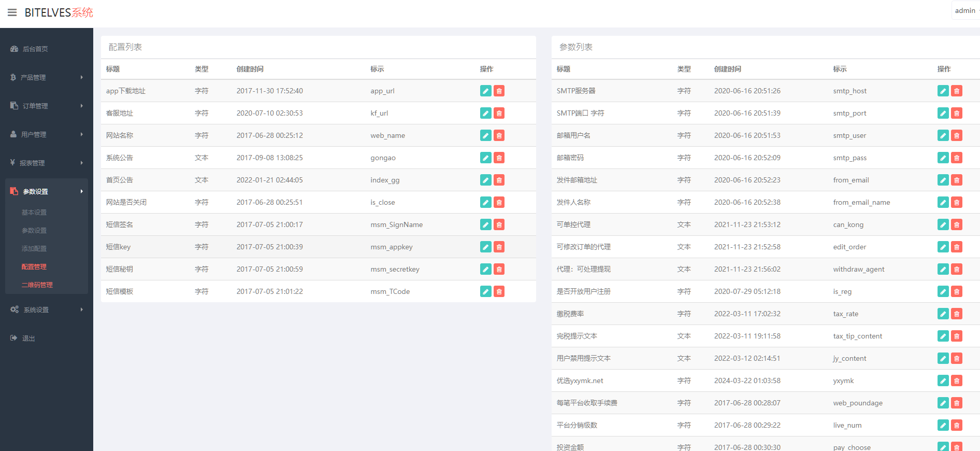
Task: Click edit icon for app下载地址 row
Action: tap(485, 91)
